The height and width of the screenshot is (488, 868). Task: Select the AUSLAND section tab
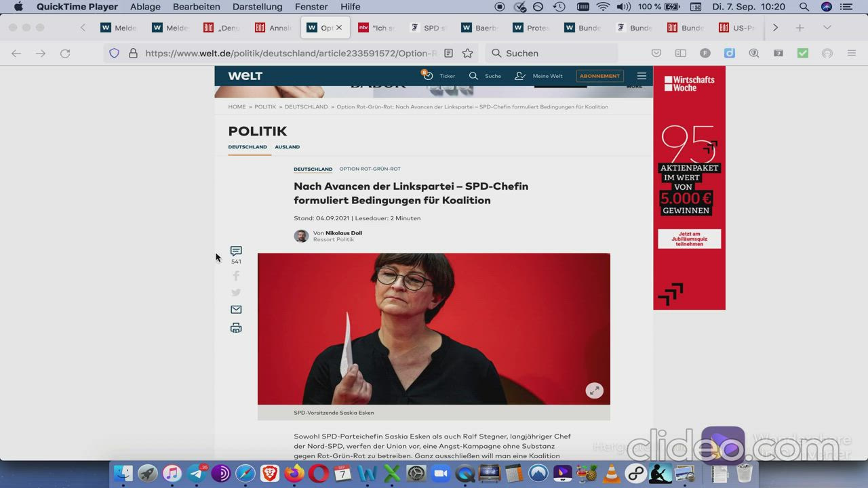point(287,147)
